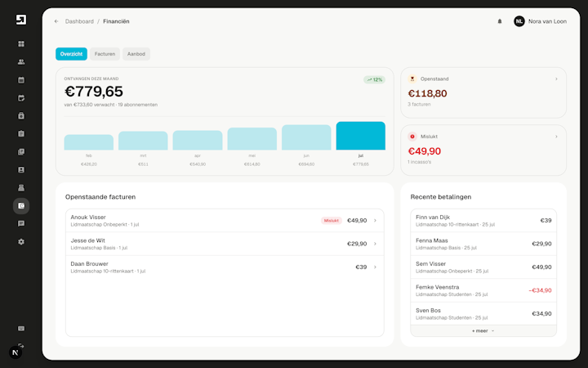Open the contact card icon in sidebar
This screenshot has height=368, width=588.
[21, 170]
